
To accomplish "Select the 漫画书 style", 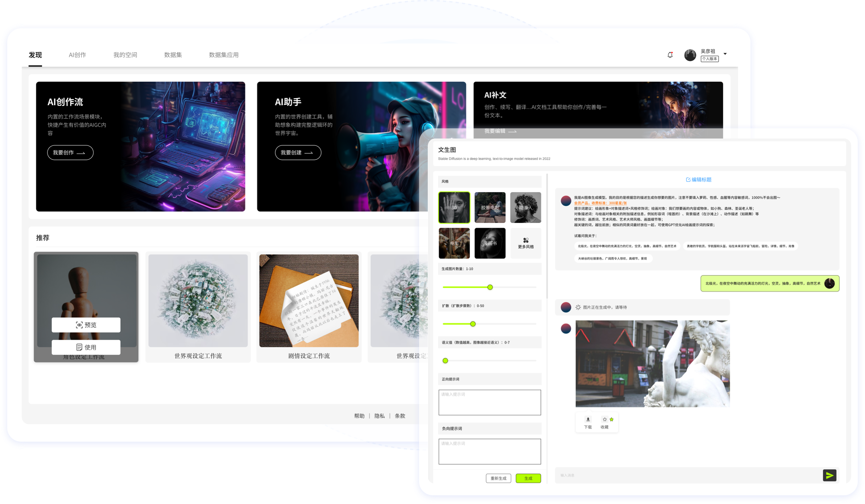I will tap(490, 243).
